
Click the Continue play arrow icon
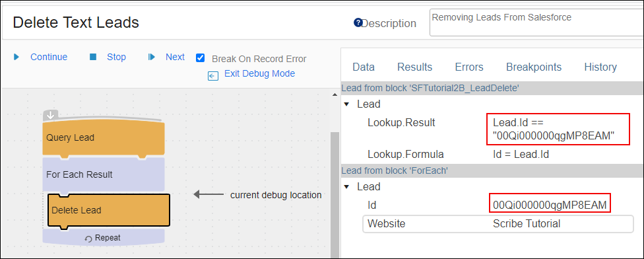click(x=16, y=57)
